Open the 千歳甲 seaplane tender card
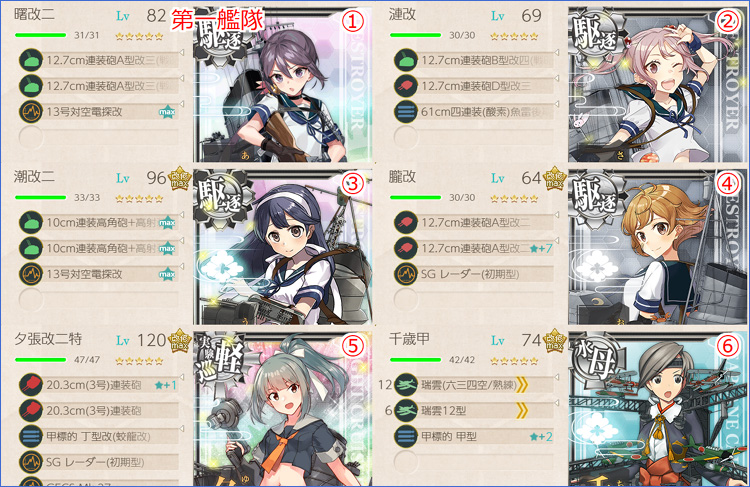The height and width of the screenshot is (487, 750). tap(657, 409)
